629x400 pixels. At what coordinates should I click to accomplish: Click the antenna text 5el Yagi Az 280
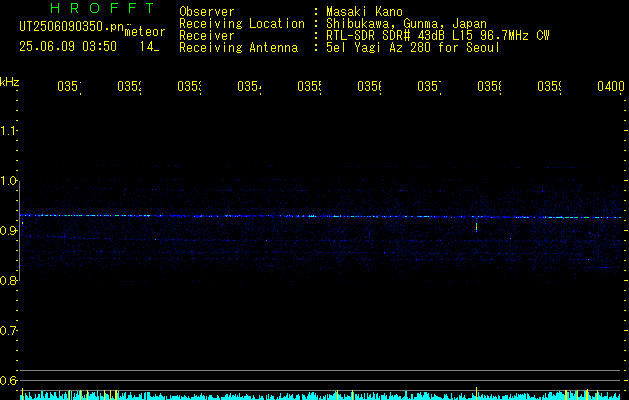[x=380, y=48]
